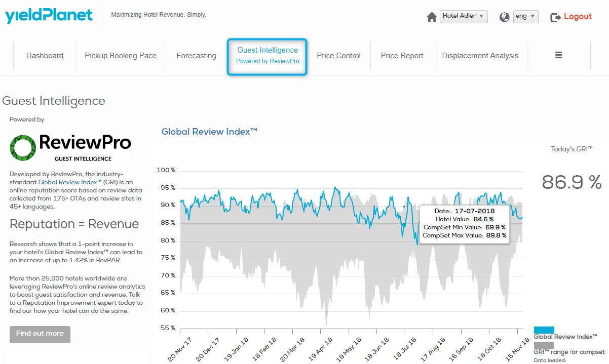Click the Guest Intelligence page heading
This screenshot has width=609, height=364.
pyautogui.click(x=54, y=101)
